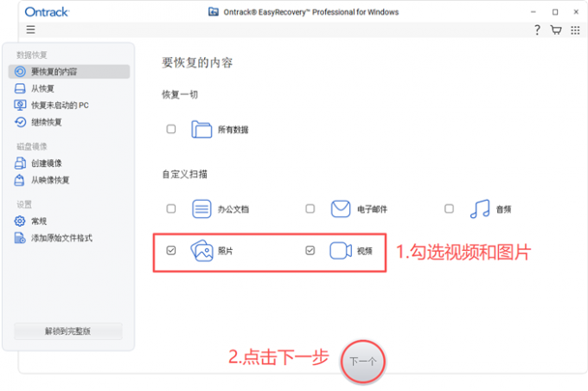Click the 照片 pictures icon
The width and height of the screenshot is (588, 391).
coord(201,251)
